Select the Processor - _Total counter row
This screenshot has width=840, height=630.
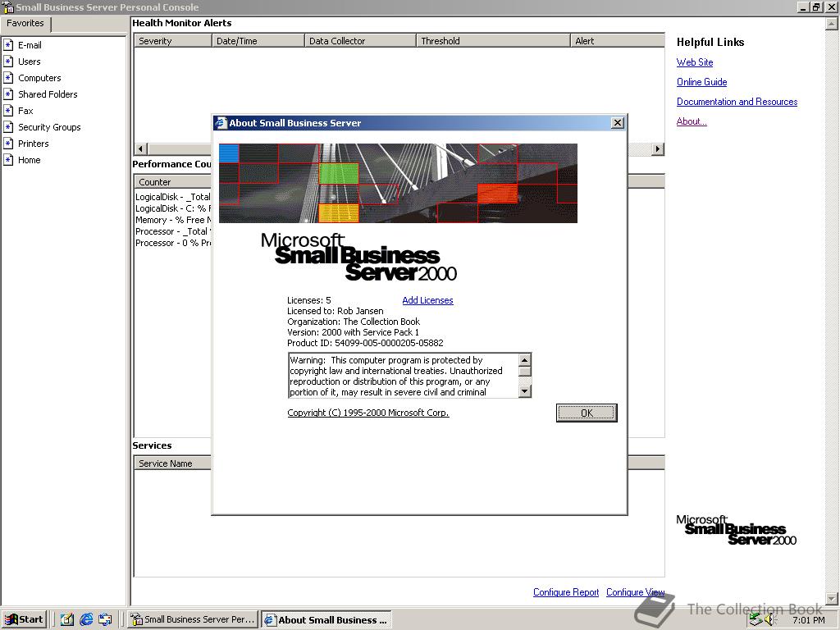click(x=173, y=231)
